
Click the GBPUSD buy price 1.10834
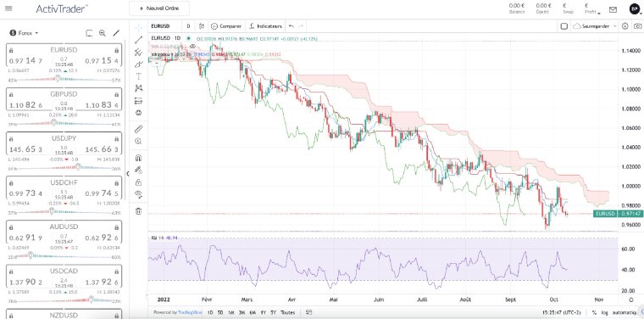[102, 105]
